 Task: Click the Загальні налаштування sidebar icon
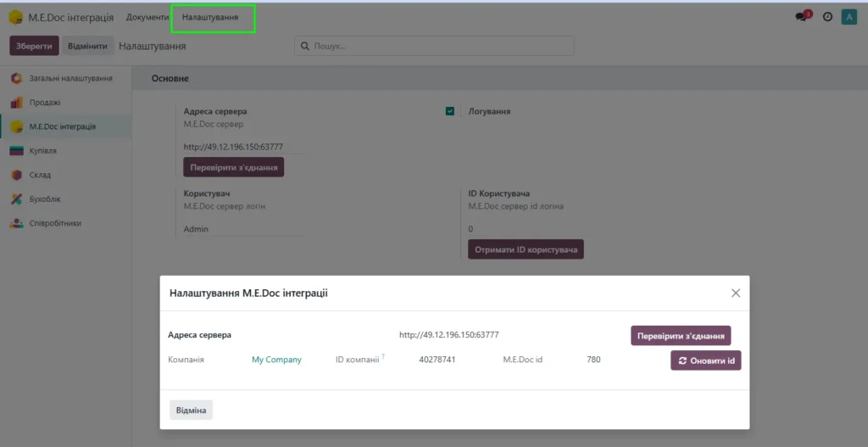(17, 79)
